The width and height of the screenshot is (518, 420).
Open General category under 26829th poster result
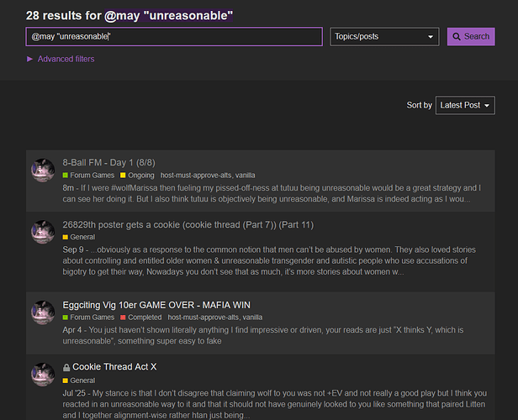79,237
